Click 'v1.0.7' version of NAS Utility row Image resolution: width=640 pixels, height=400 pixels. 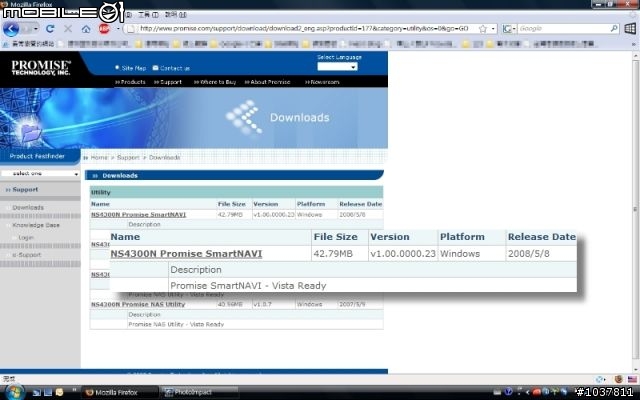pyautogui.click(x=262, y=304)
